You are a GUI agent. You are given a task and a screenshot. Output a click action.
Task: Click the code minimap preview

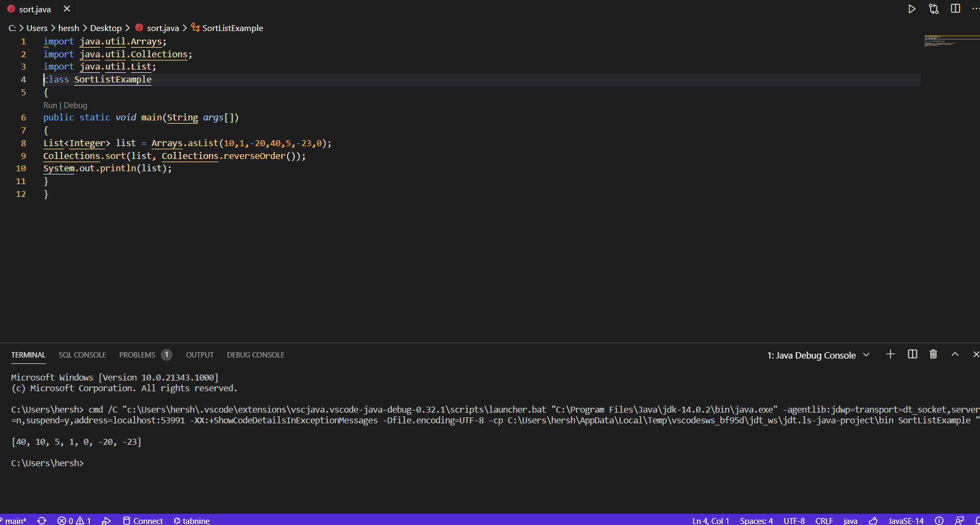click(951, 41)
